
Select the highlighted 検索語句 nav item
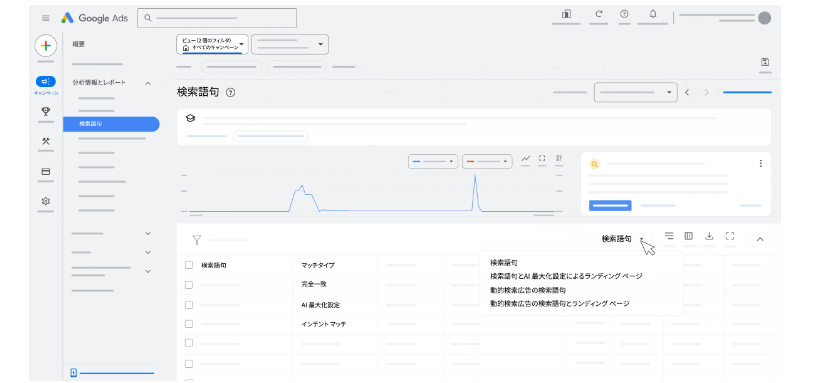[111, 124]
